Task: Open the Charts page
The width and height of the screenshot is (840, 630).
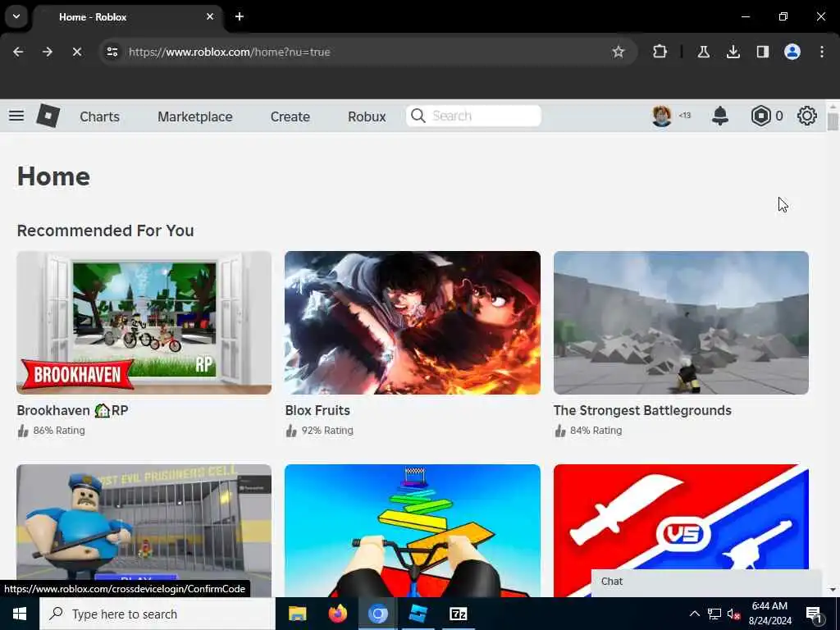Action: (x=99, y=116)
